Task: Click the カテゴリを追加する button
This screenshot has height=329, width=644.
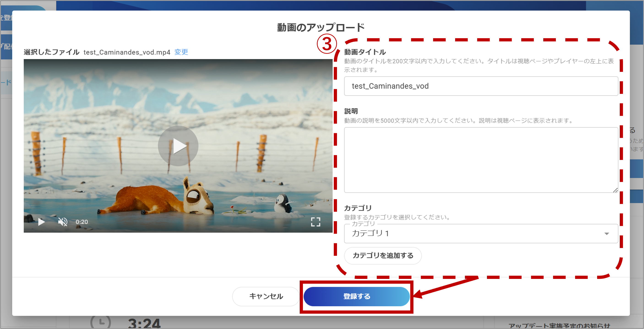Action: point(383,255)
